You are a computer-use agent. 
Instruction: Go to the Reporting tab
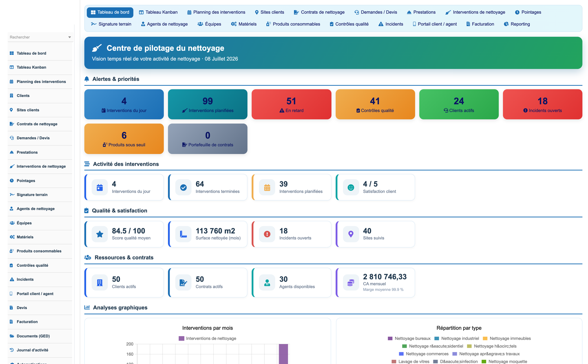517,24
